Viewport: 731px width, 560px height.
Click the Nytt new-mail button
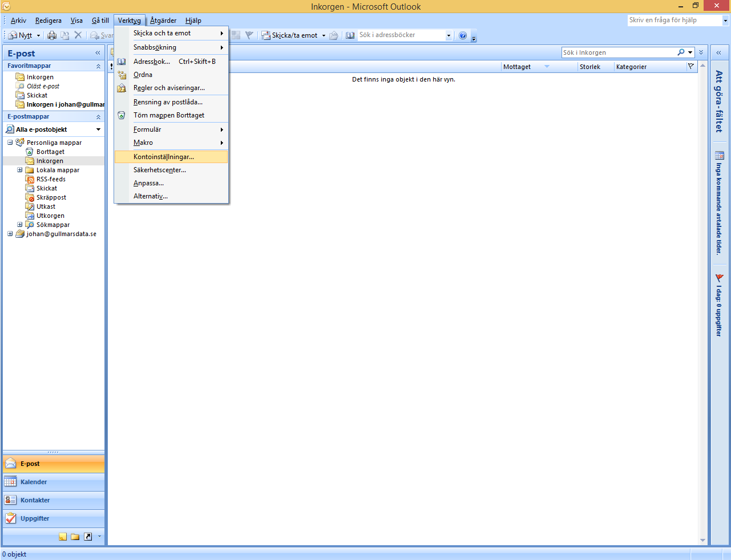(x=21, y=35)
